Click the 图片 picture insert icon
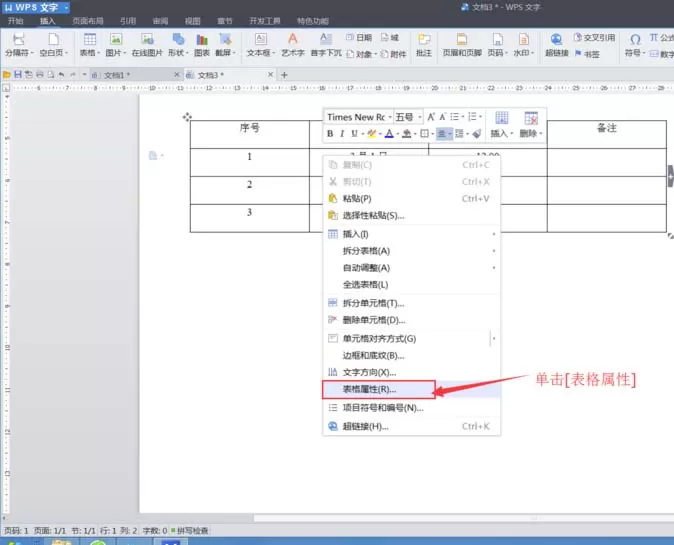674x545 pixels. (116, 45)
